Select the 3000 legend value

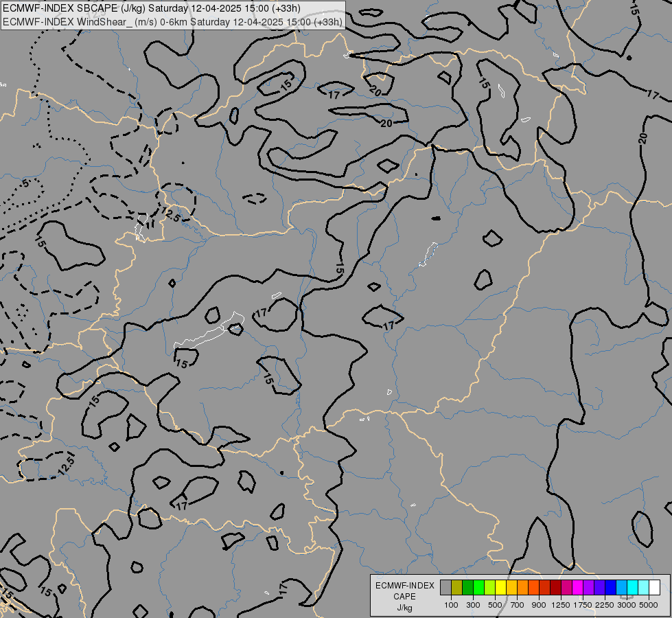point(627,605)
